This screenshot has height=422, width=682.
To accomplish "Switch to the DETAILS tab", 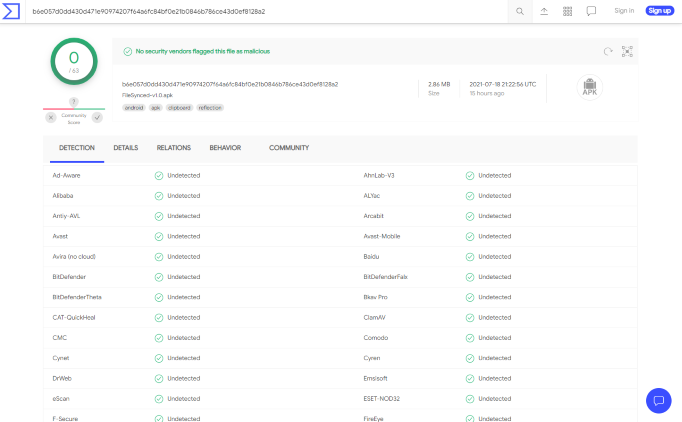I will (x=126, y=148).
